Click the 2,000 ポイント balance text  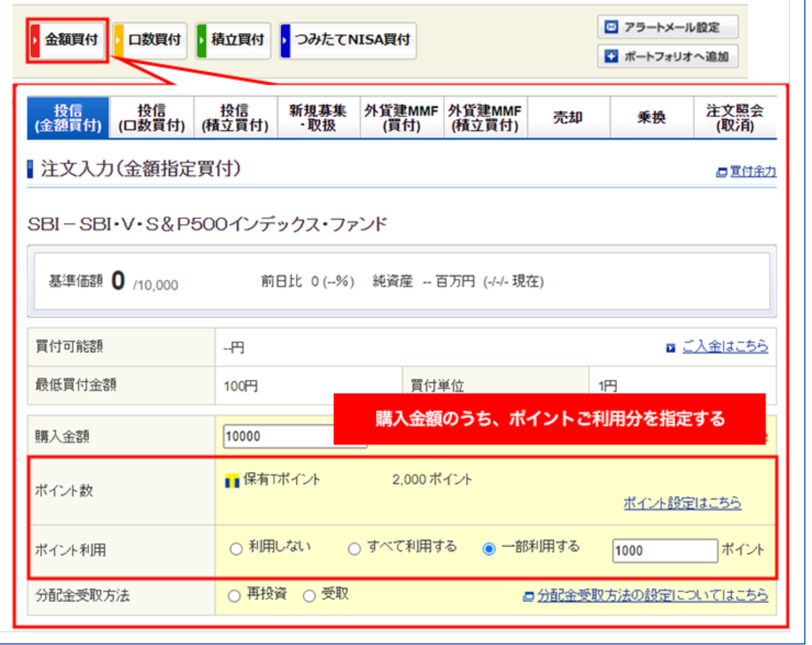tap(432, 479)
